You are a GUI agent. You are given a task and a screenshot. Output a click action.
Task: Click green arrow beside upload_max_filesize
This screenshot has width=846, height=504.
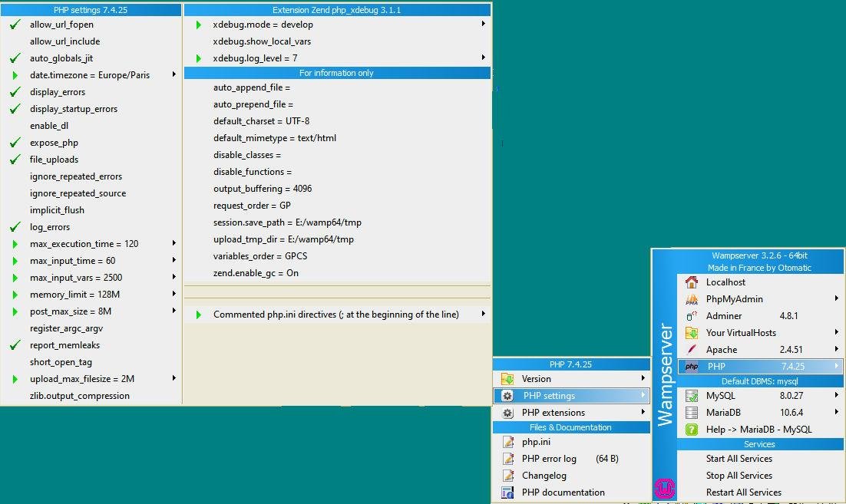click(x=15, y=379)
